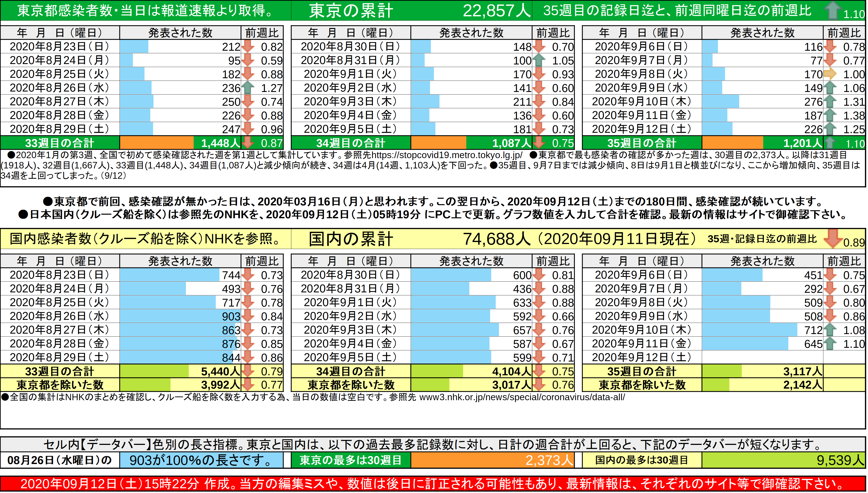Click the down arrow beside national 8月23日 0.73
The width and height of the screenshot is (868, 493).
(248, 275)
